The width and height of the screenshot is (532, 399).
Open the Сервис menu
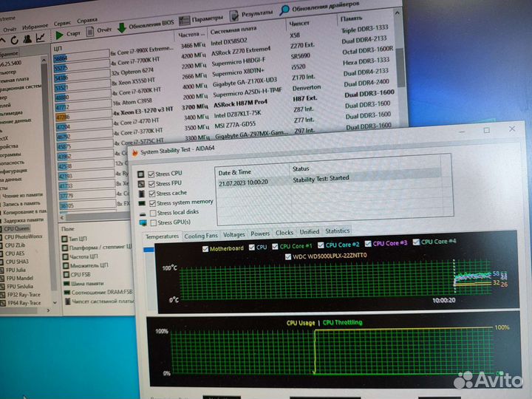[x=62, y=23]
